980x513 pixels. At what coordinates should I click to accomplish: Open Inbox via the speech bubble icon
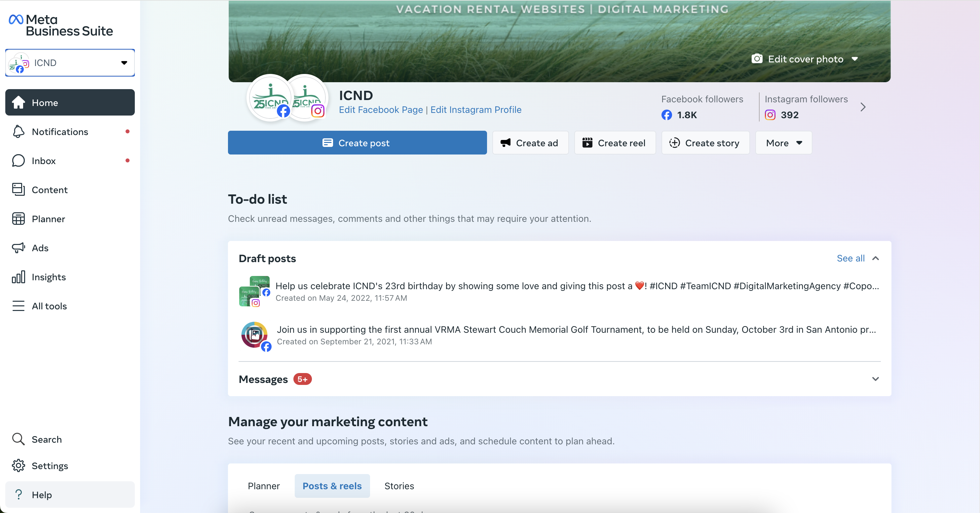pos(18,161)
